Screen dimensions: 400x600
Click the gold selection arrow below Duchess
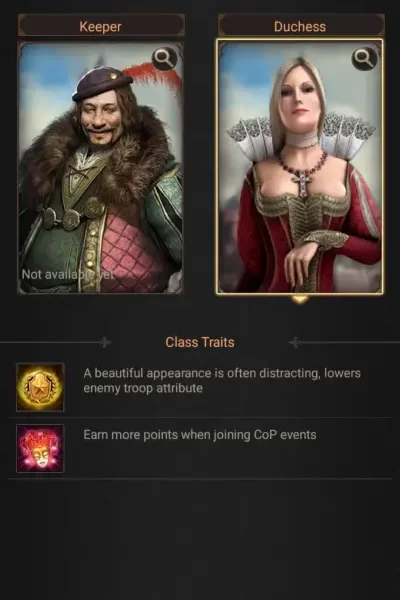[x=300, y=299]
